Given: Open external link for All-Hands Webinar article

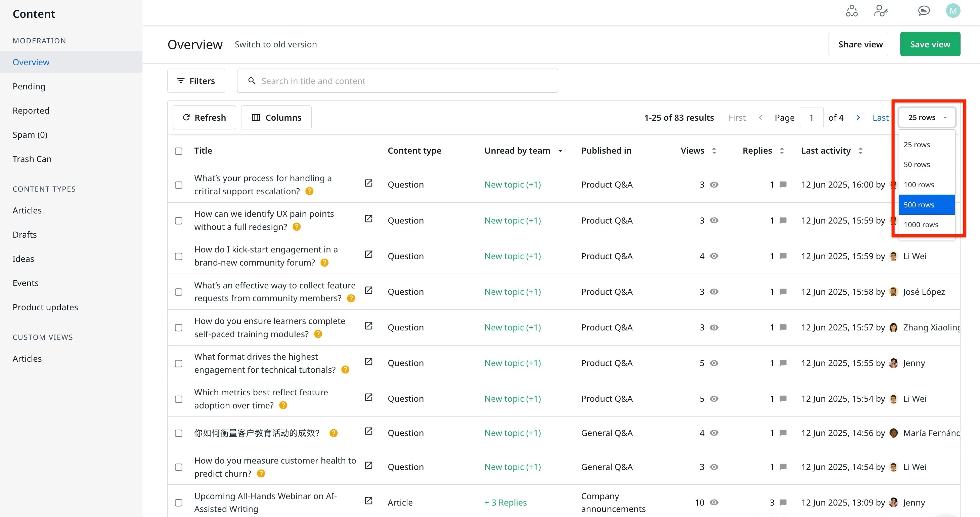Looking at the screenshot, I should click(x=368, y=501).
